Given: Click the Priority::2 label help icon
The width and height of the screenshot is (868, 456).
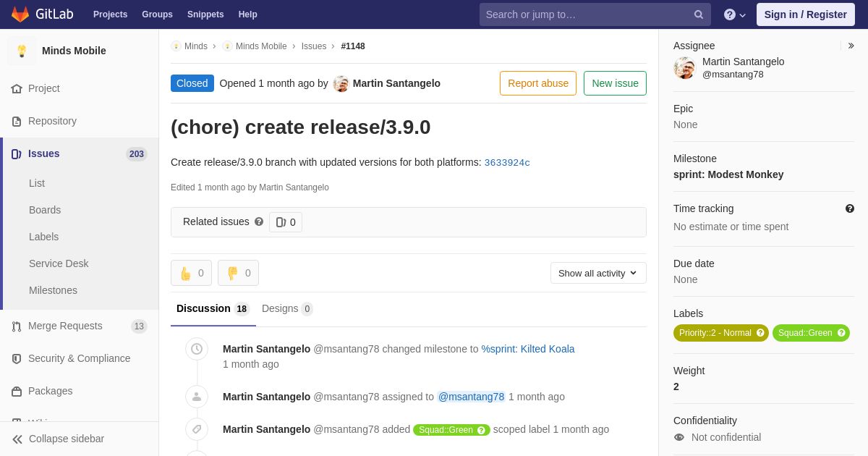Looking at the screenshot, I should [x=760, y=333].
